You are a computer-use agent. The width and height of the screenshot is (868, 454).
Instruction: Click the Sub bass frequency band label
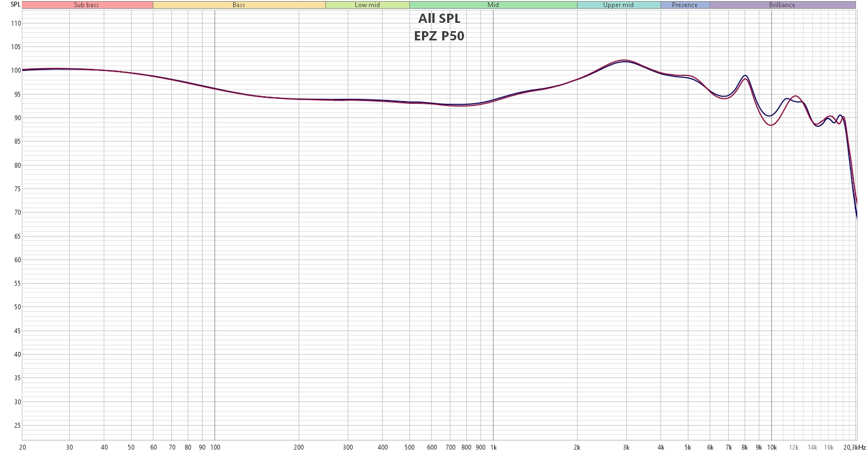[87, 5]
